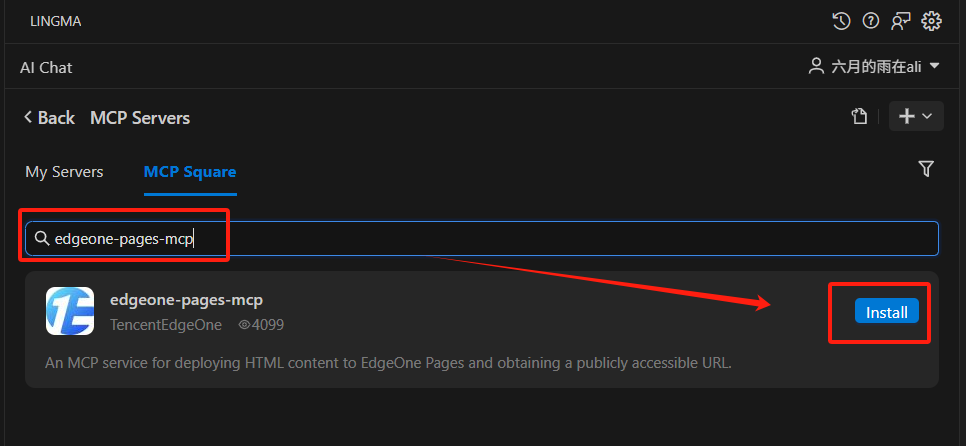Focus the MCP server search field
The height and width of the screenshot is (446, 966).
(x=482, y=238)
